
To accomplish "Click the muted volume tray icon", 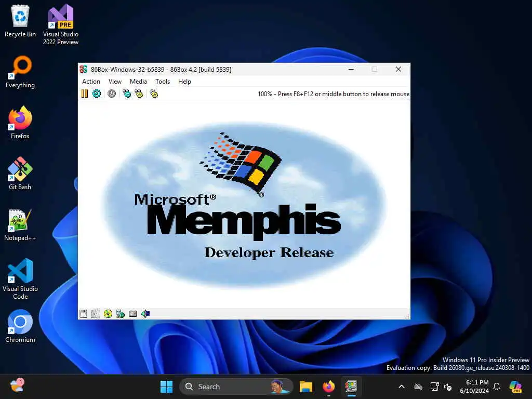I will [448, 387].
